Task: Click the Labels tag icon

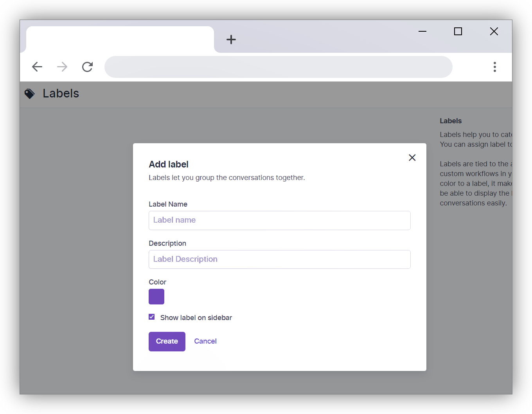Action: (x=30, y=94)
